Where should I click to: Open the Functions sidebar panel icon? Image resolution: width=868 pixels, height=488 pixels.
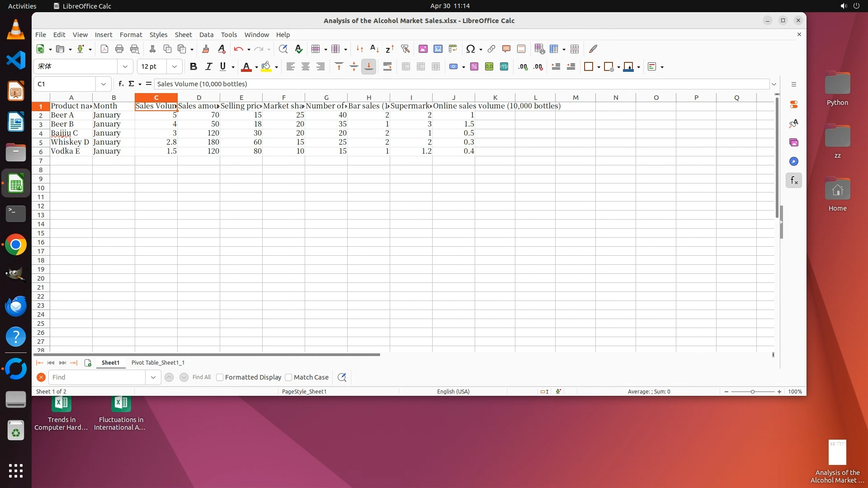tap(793, 180)
